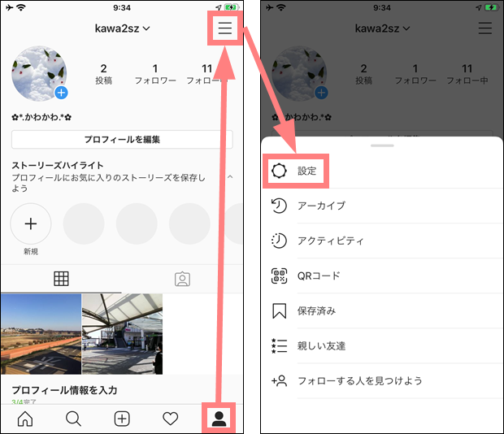Tap the Home icon in the bottom navigation
Viewport: 504px width, 434px height.
click(x=25, y=419)
